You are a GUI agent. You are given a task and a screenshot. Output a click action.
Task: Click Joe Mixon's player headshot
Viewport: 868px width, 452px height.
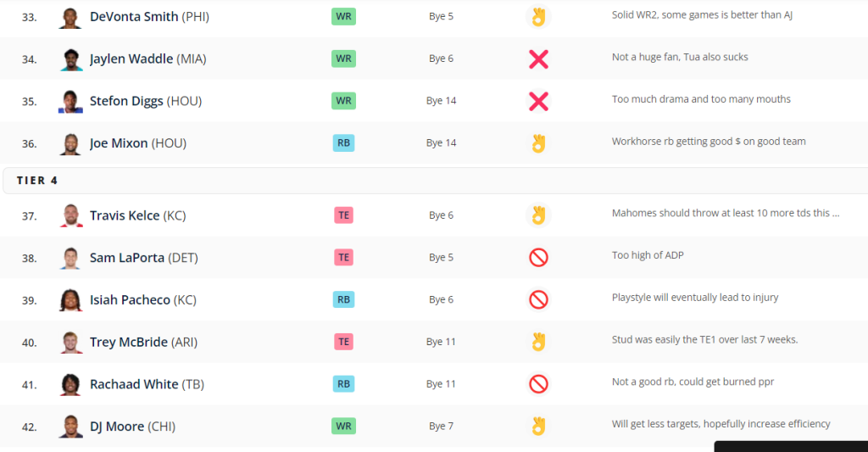click(x=70, y=143)
